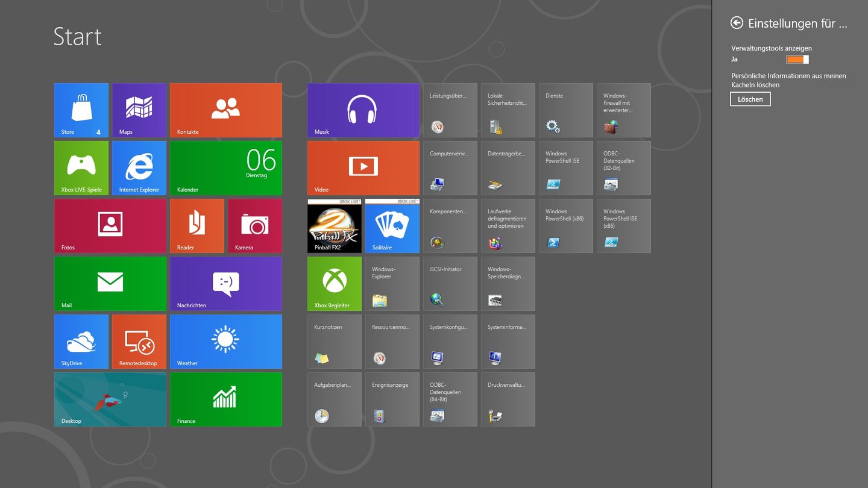Launch the Remotedesktop tile
868x488 pixels.
139,342
